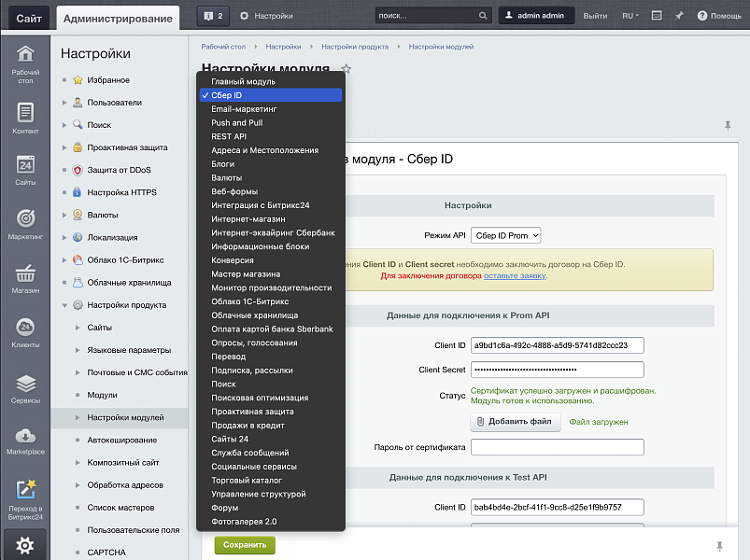This screenshot has width=750, height=560.
Task: Open the RU language dropdown
Action: [x=630, y=16]
